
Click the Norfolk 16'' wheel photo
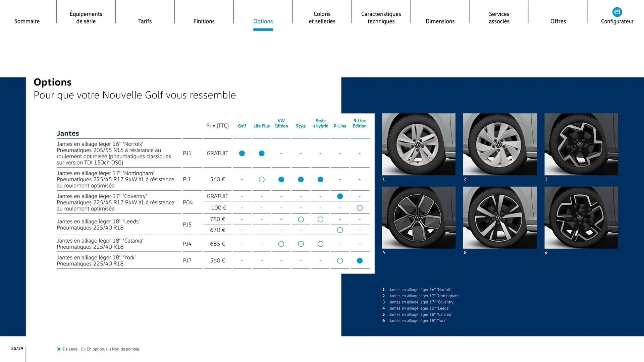click(x=419, y=144)
